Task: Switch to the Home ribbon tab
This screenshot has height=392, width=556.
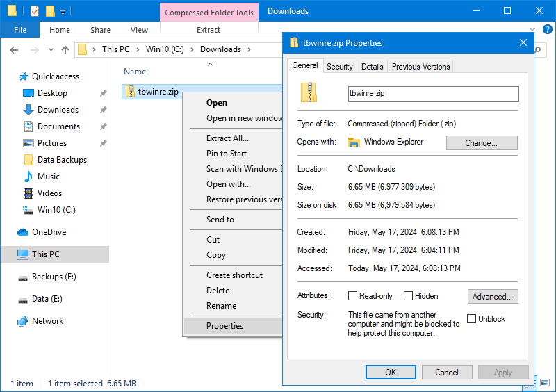Action: [x=60, y=30]
